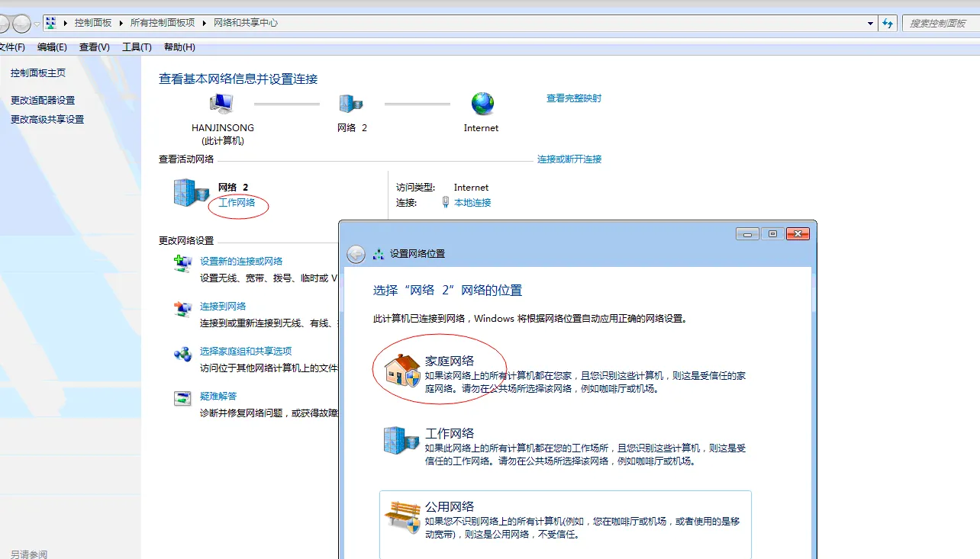The image size is (980, 559).
Task: Click the 网络 2 icon in the network map
Action: coord(351,103)
